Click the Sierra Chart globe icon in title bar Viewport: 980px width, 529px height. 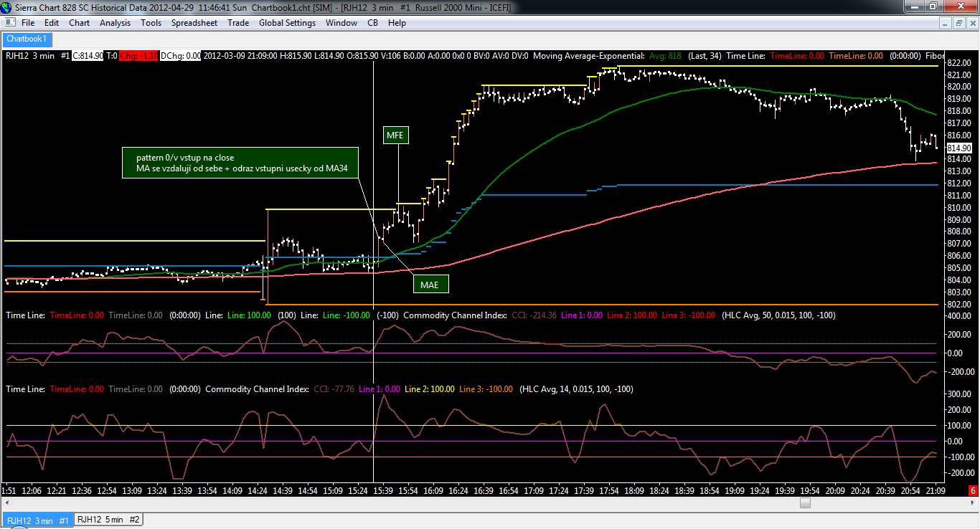[x=7, y=7]
